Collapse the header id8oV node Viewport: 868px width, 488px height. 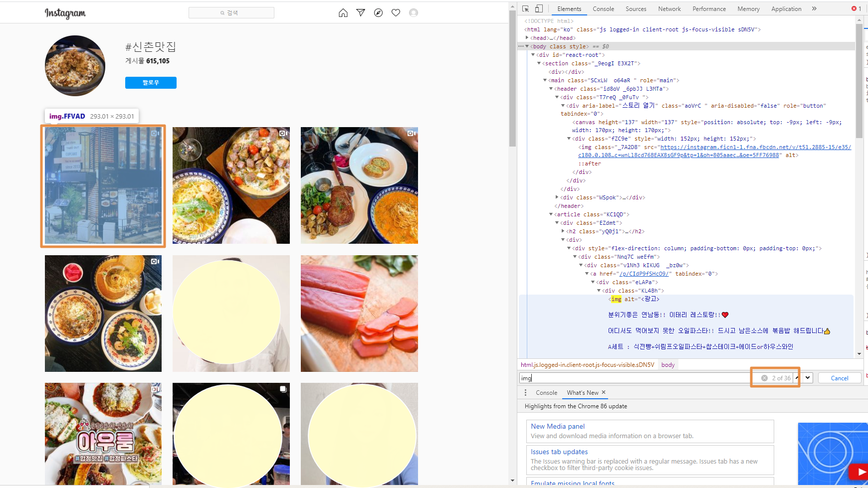pos(551,89)
